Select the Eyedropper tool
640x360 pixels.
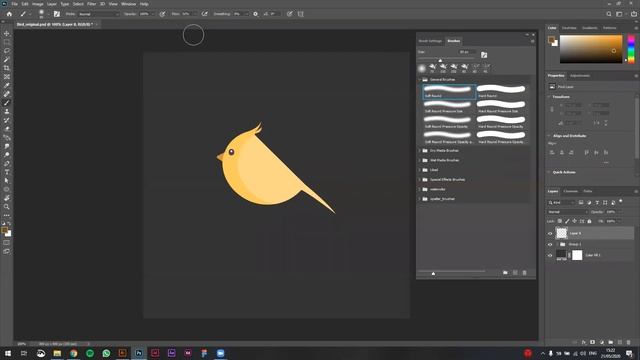7,85
